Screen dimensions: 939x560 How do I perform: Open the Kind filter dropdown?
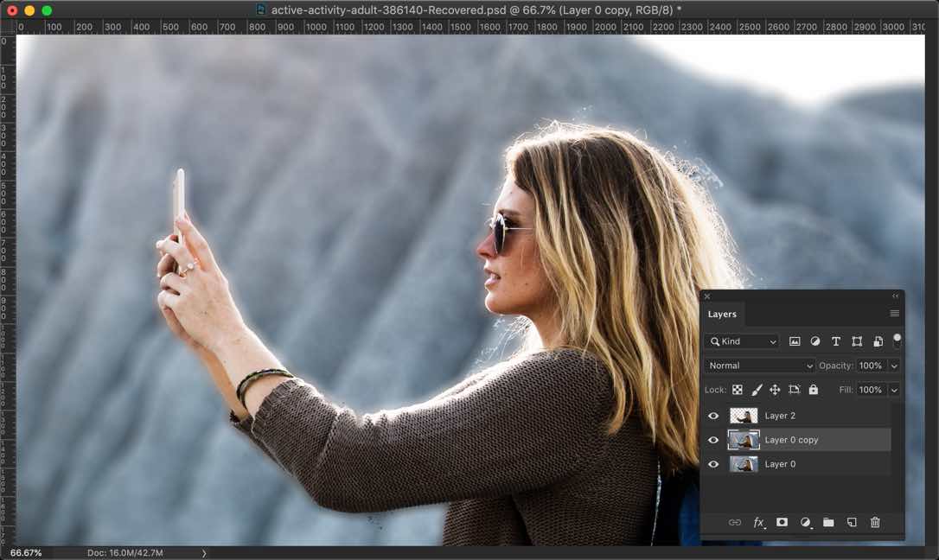pos(742,341)
